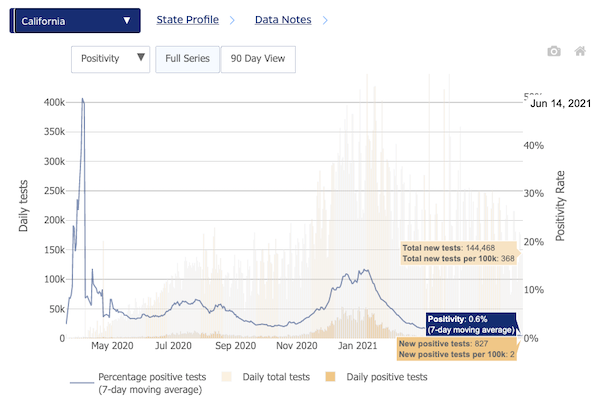Switch to the Full Series view

[x=187, y=58]
